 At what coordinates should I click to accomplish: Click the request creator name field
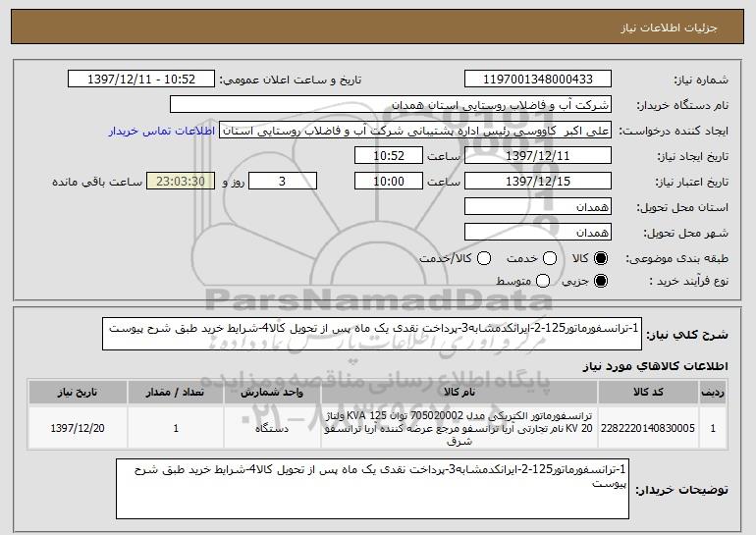(x=415, y=131)
